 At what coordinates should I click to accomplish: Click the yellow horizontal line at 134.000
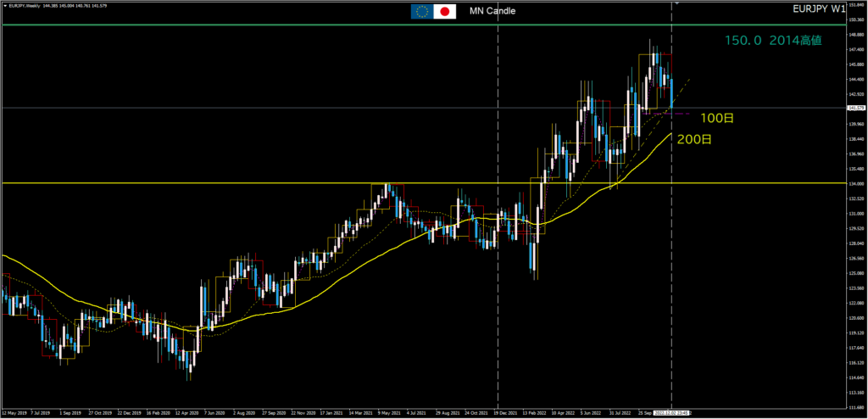click(254, 183)
